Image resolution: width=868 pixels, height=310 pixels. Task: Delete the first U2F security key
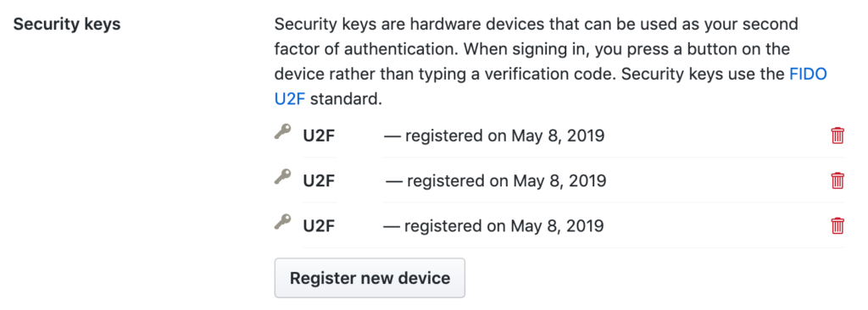(x=837, y=136)
